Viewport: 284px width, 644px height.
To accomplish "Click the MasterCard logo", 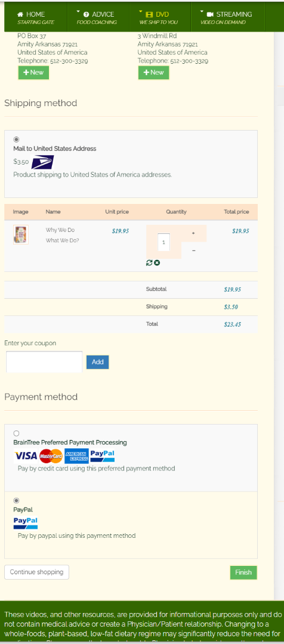I will (51, 456).
